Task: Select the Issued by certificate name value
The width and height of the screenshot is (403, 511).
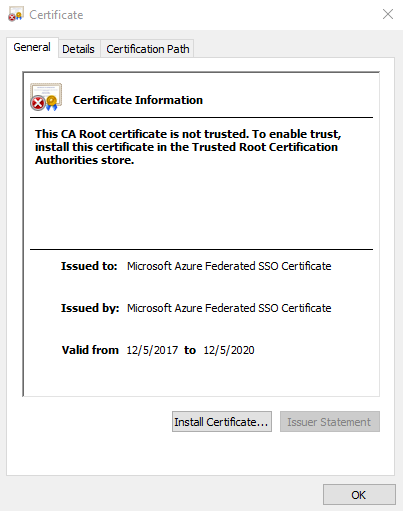Action: coord(229,308)
